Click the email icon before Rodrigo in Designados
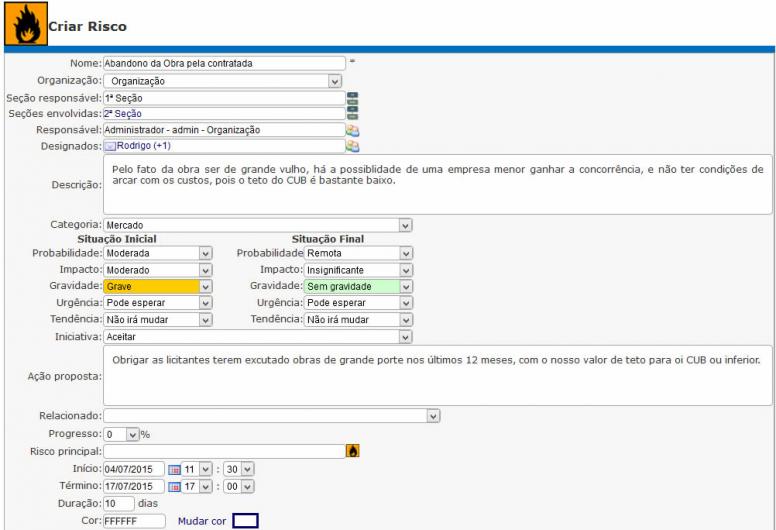Viewport: 776px width, 530px height. click(111, 146)
